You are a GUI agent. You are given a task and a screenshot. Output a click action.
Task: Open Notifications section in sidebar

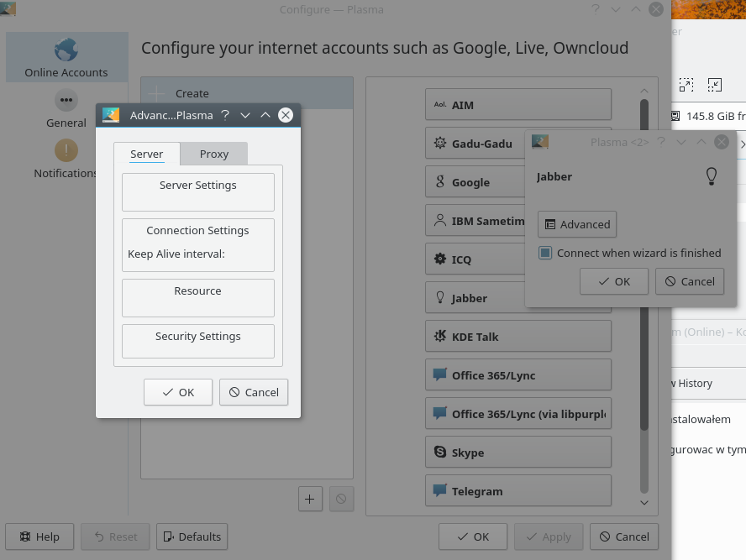66,160
